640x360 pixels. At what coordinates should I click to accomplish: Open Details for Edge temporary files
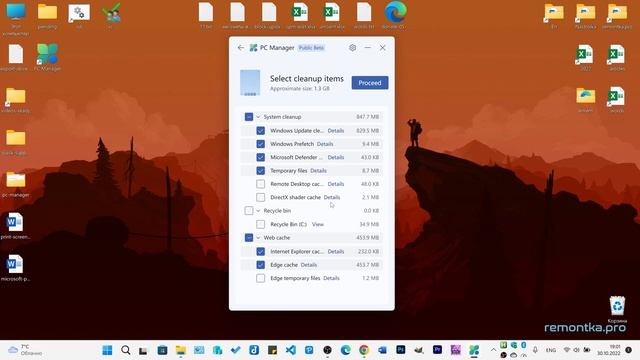click(331, 278)
